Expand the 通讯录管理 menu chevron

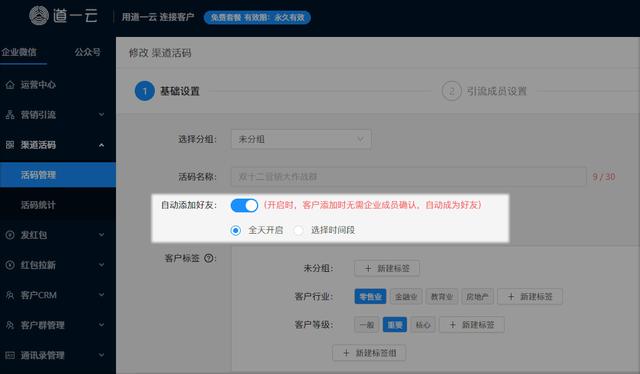(101, 355)
